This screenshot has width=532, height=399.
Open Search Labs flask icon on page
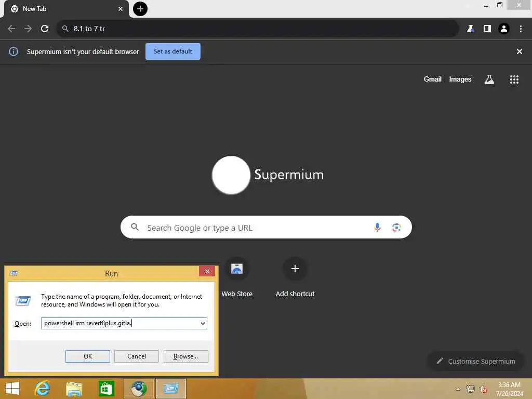(489, 79)
